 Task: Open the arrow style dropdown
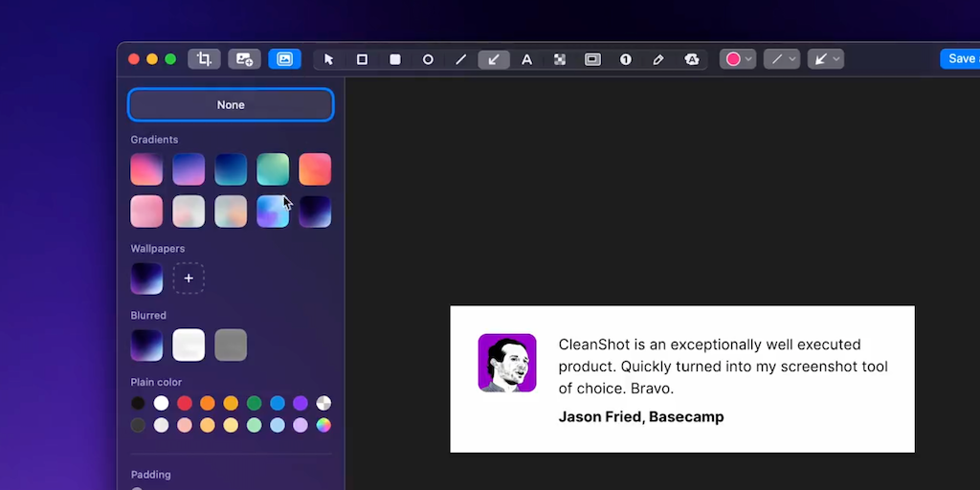[825, 59]
